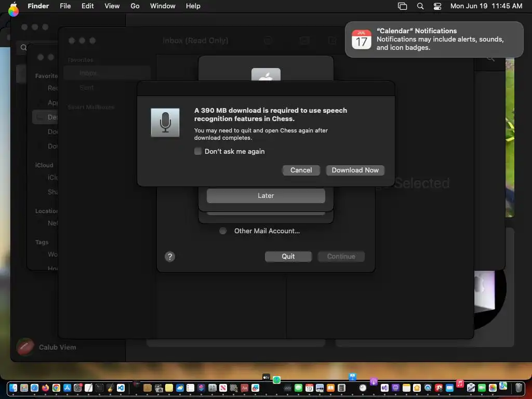This screenshot has height=399, width=532.
Task: Open Calculator from the Dock
Action: [341, 388]
